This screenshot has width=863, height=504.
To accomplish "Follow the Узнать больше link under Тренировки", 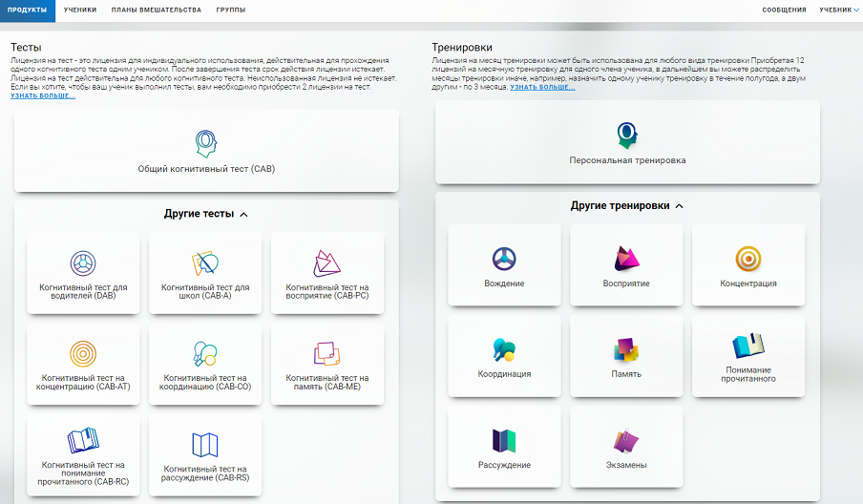I will point(542,87).
